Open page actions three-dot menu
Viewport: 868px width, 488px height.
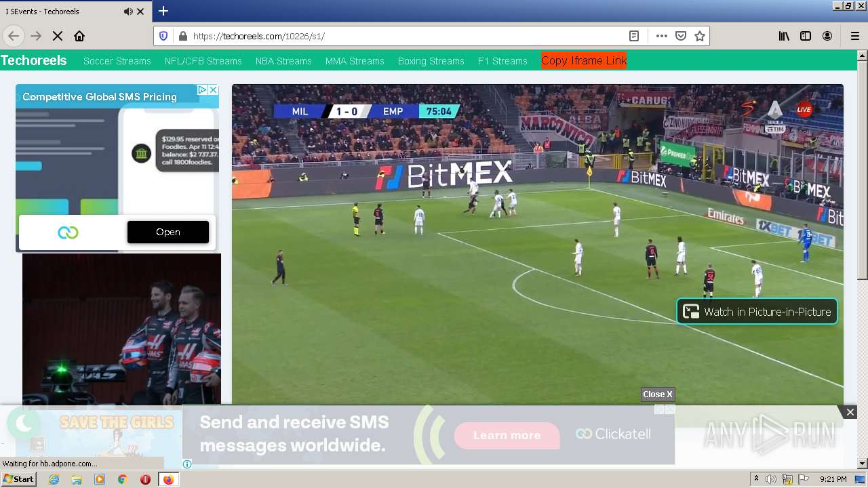coord(662,36)
